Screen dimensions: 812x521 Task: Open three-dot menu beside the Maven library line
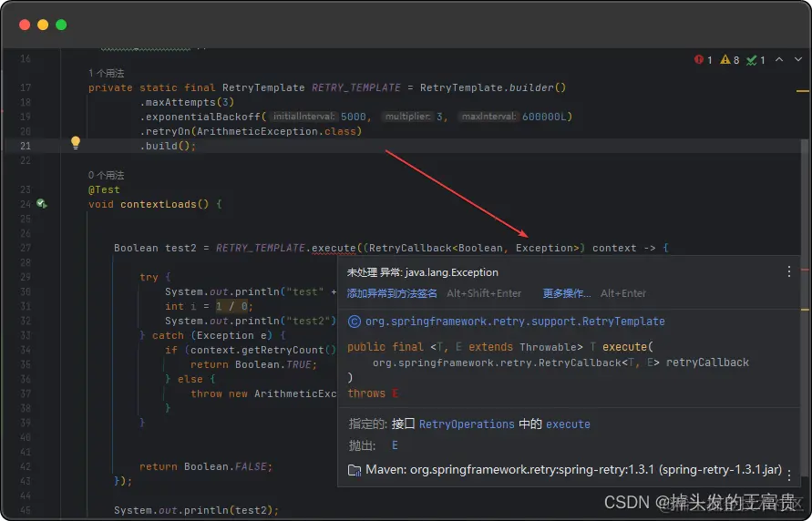coord(789,475)
